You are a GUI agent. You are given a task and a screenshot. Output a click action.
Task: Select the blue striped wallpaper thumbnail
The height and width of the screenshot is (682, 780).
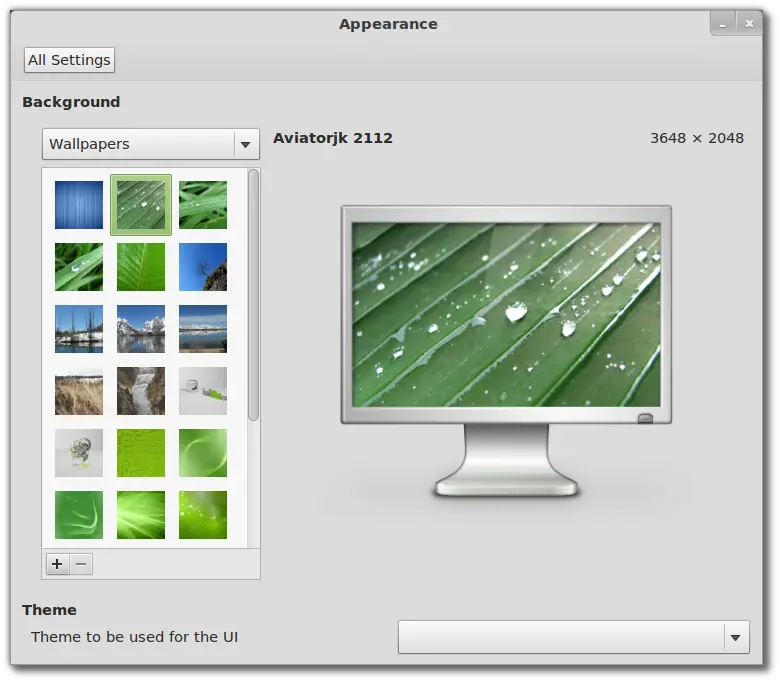coord(79,205)
